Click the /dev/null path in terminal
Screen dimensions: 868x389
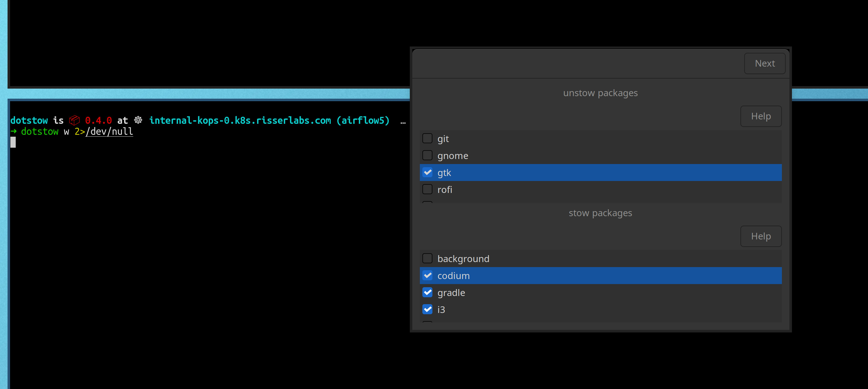(x=109, y=131)
